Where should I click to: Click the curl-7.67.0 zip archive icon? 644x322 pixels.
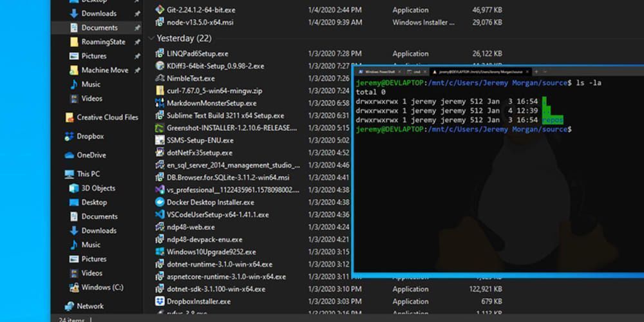click(160, 90)
